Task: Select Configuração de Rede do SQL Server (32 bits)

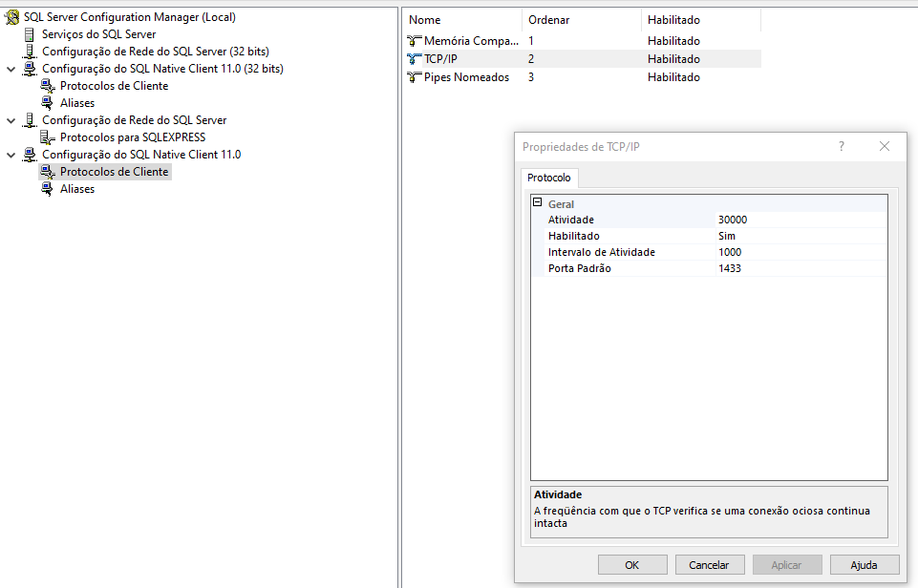Action: tap(156, 52)
